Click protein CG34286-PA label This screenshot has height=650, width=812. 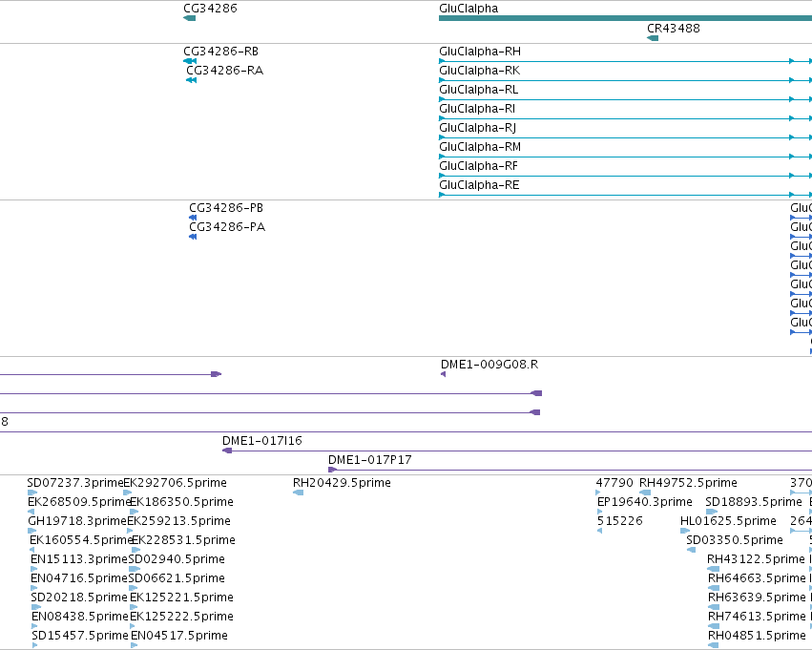(x=227, y=227)
